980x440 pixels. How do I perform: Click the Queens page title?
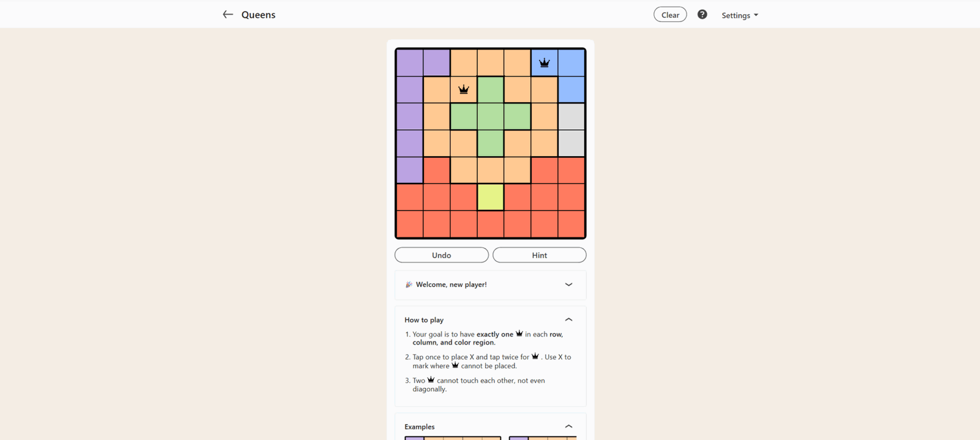click(258, 15)
